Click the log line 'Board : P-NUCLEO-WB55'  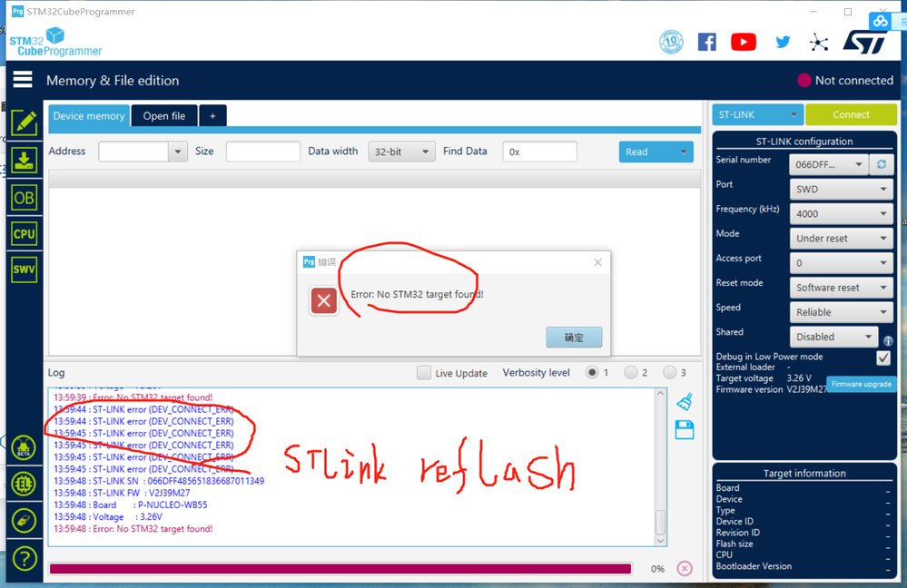(130, 505)
